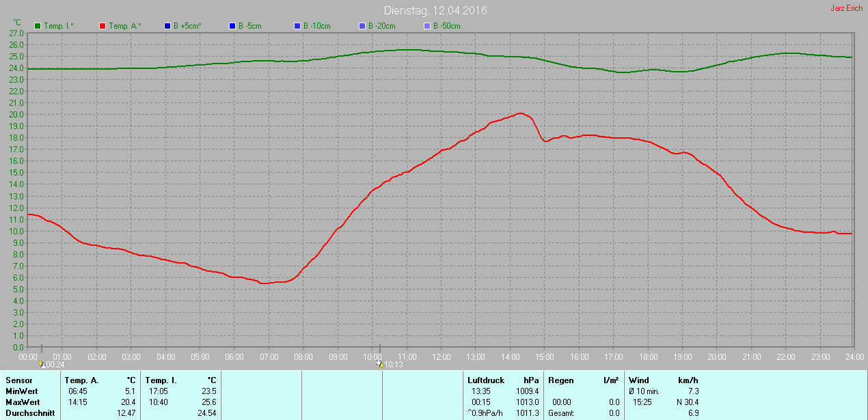Select the Temp. A. column header
The image size is (868, 420).
[81, 380]
